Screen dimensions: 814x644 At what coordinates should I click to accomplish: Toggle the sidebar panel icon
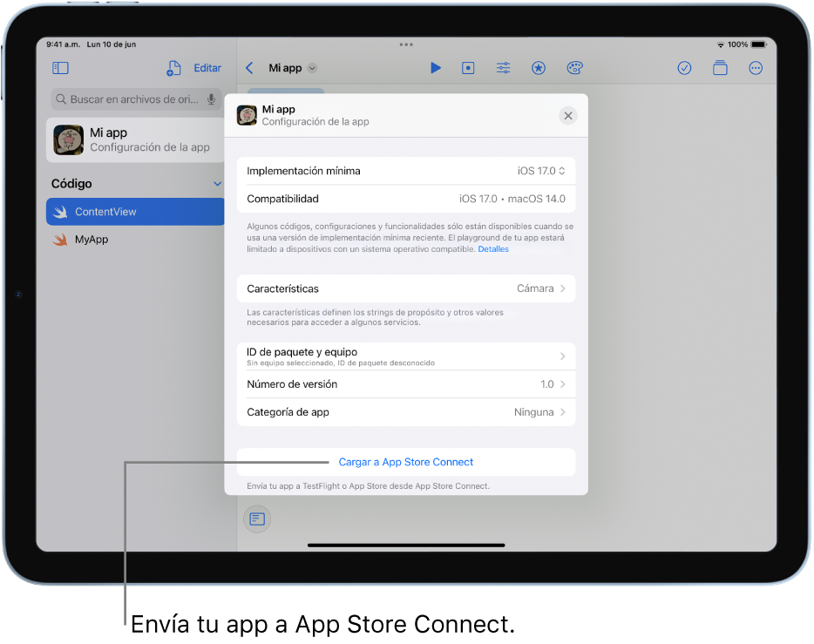[x=61, y=68]
